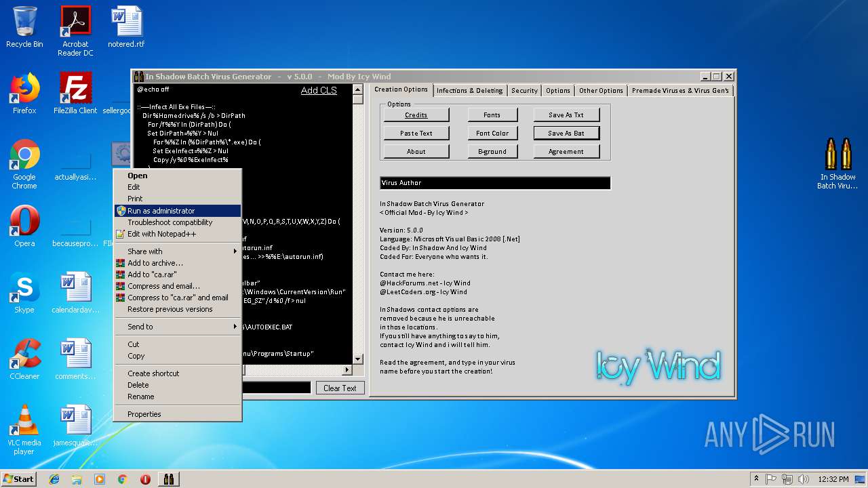Launch the Skype desktop icon

[24, 293]
